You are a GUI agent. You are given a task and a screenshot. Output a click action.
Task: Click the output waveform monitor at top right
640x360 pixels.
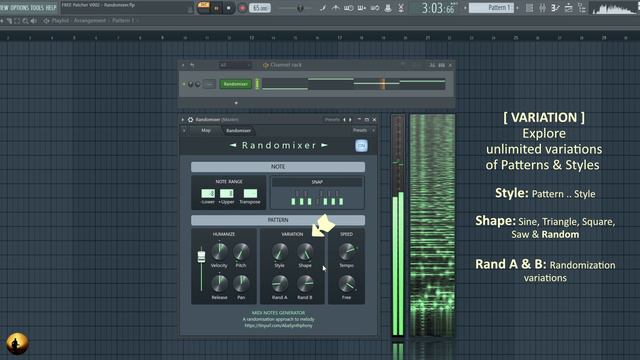[613, 8]
